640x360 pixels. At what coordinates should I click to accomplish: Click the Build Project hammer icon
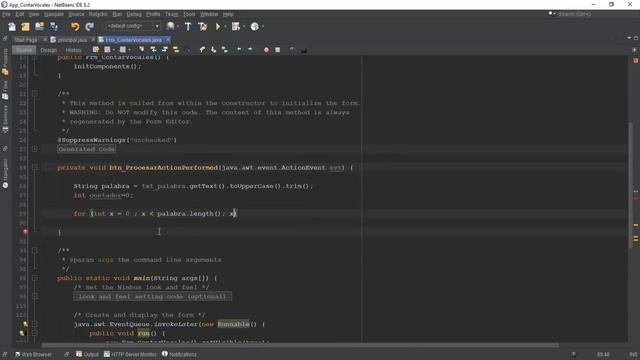click(x=188, y=27)
